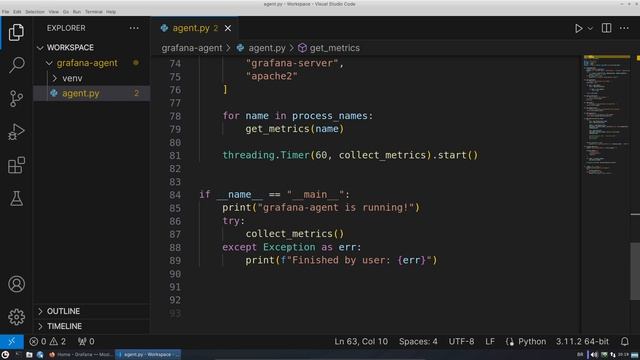Open the Run menu

point(77,12)
